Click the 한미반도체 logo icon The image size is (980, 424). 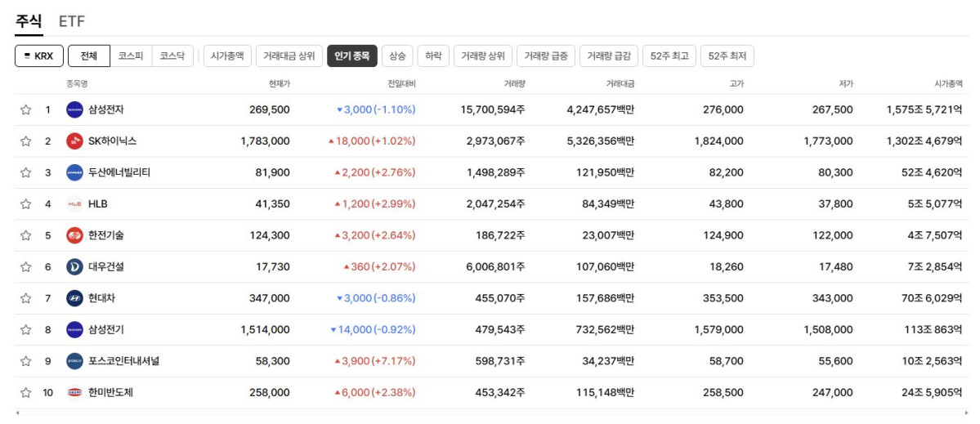pyautogui.click(x=74, y=393)
